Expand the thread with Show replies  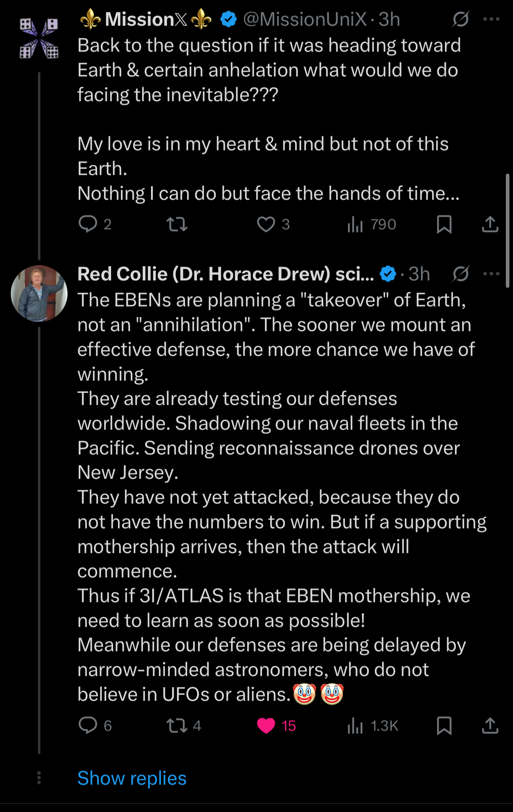(132, 778)
